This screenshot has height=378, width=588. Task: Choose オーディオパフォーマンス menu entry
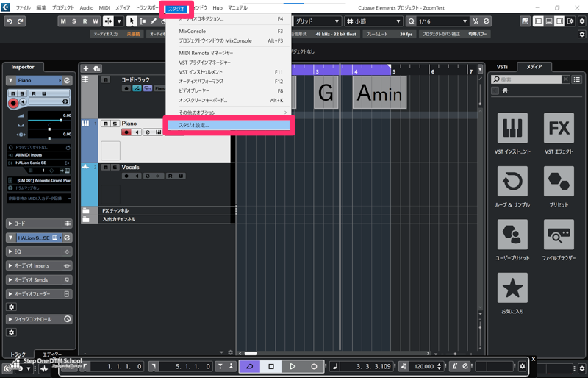[229, 81]
